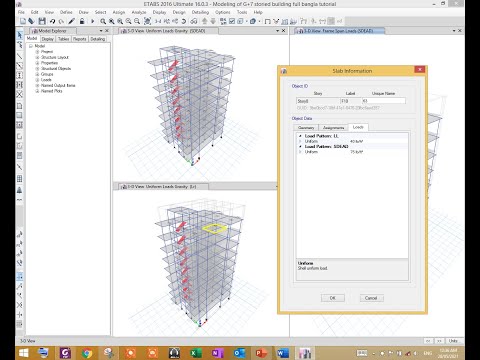
Task: Click the Run Analysis play arrow icon
Action: 93,21
